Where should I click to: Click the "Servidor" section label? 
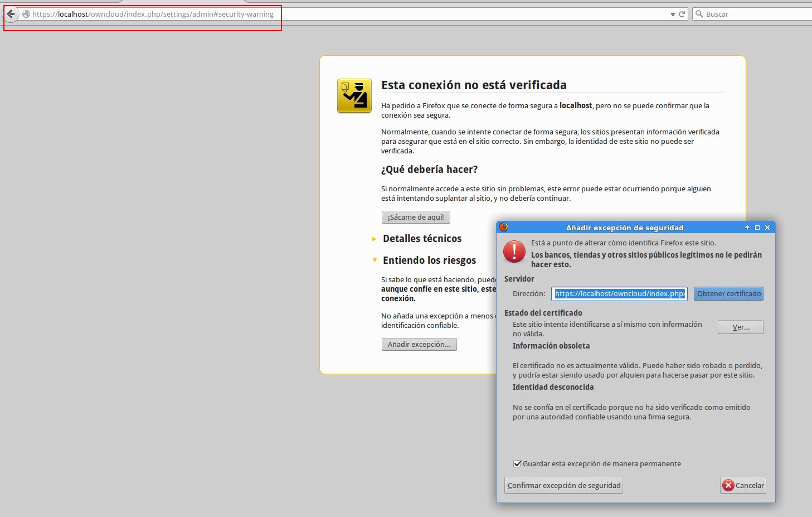[x=519, y=279]
